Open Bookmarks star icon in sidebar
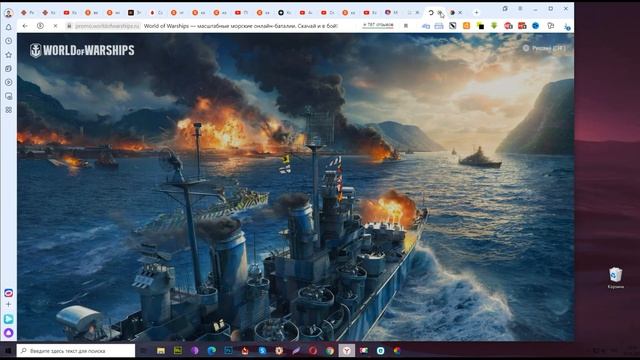640x360 pixels. point(9,55)
